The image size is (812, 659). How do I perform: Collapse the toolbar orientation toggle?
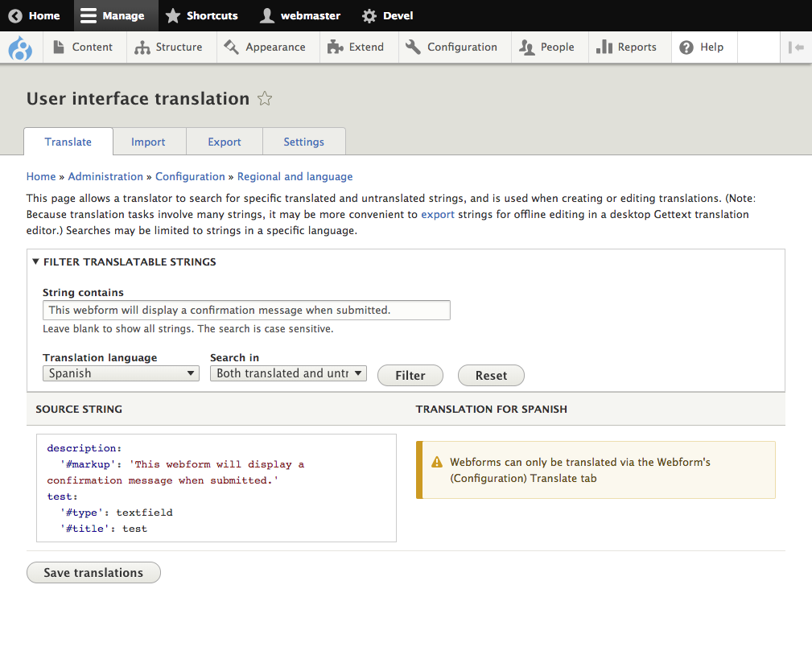[x=796, y=47]
